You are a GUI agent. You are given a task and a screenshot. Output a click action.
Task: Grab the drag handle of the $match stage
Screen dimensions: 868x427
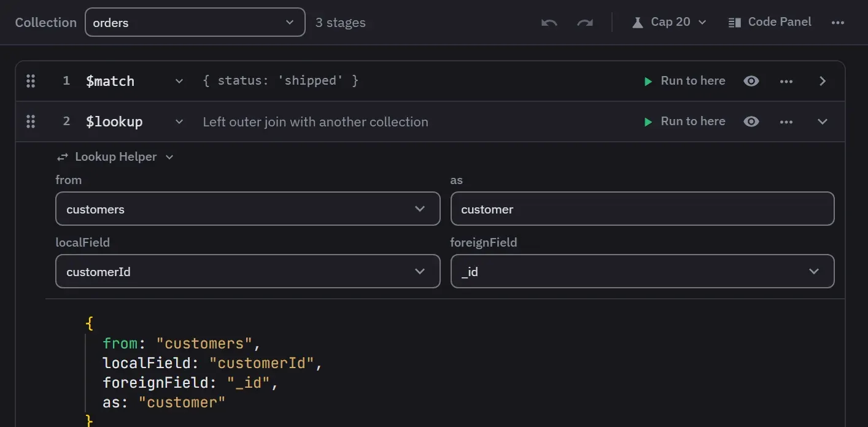click(x=31, y=81)
